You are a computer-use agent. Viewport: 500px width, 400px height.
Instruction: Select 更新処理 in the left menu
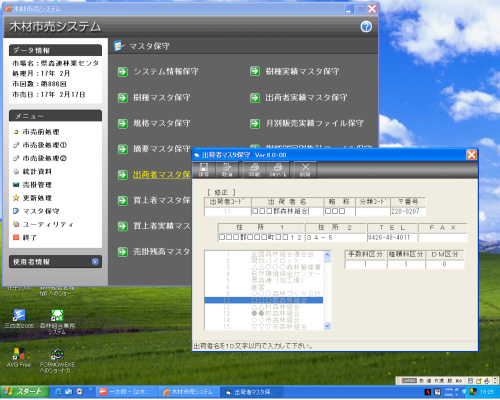[x=37, y=198]
